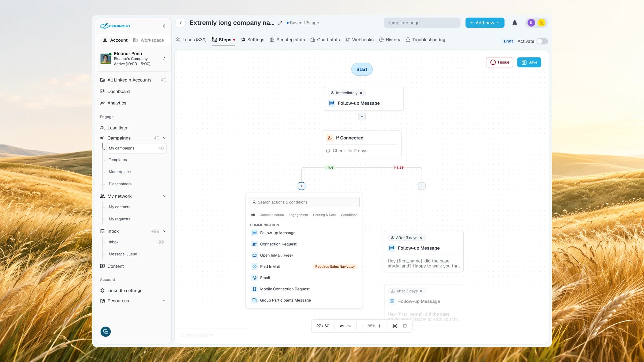Expand the Resources section
The image size is (644, 362).
[x=164, y=301]
